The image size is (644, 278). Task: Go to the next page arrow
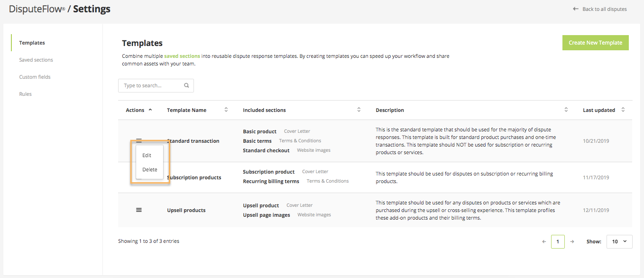(572, 241)
